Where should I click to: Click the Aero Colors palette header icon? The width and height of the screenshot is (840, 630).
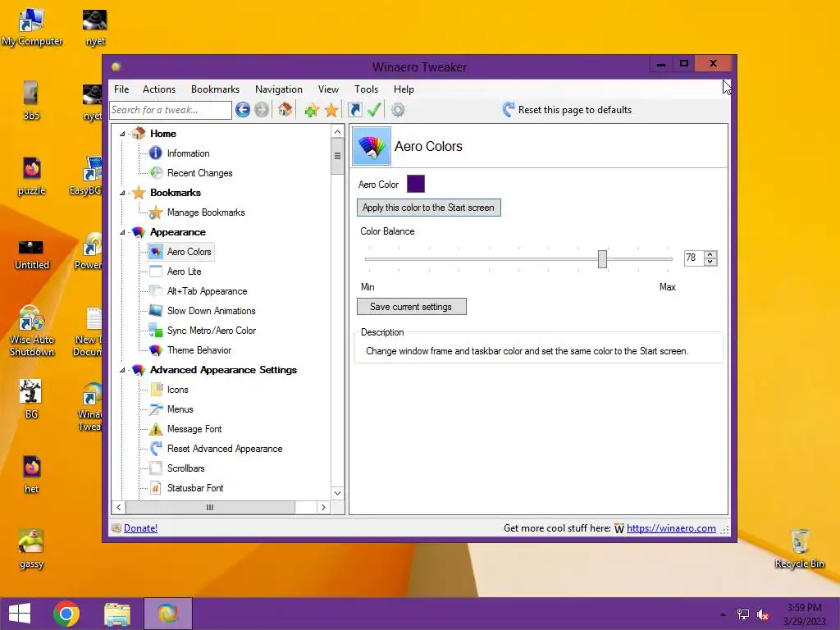(372, 146)
